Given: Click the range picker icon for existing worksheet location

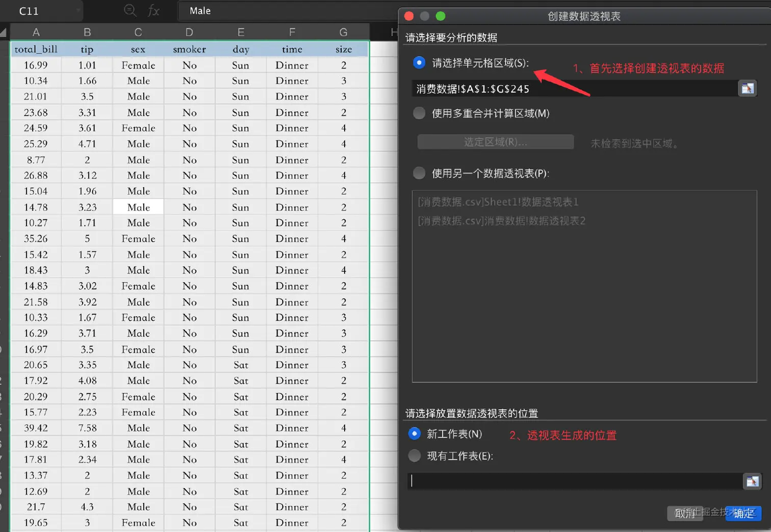Looking at the screenshot, I should (752, 481).
